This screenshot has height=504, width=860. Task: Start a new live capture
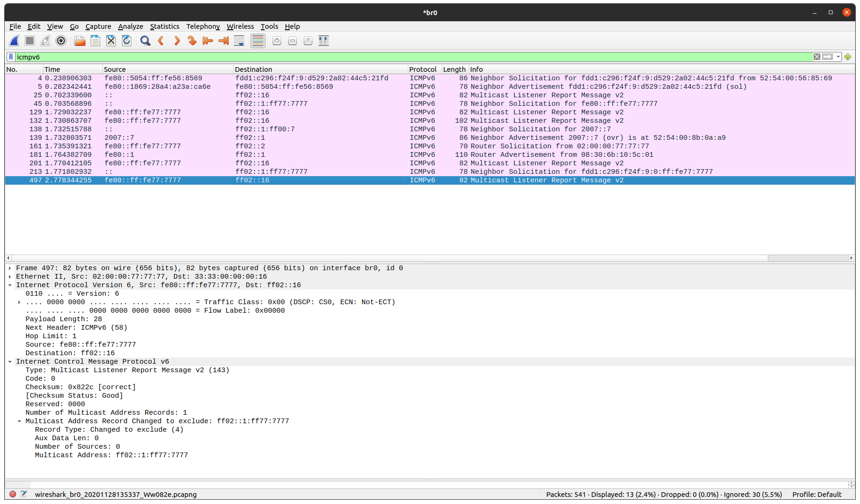point(14,41)
